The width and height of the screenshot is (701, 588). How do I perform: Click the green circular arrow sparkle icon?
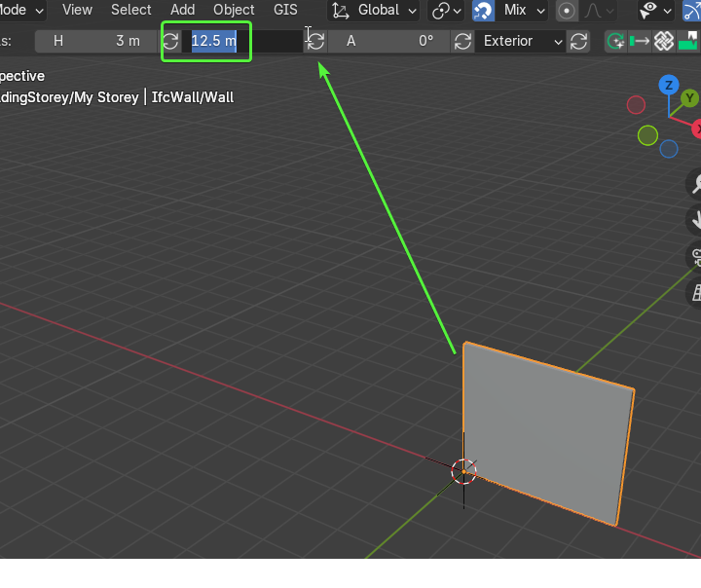point(616,42)
